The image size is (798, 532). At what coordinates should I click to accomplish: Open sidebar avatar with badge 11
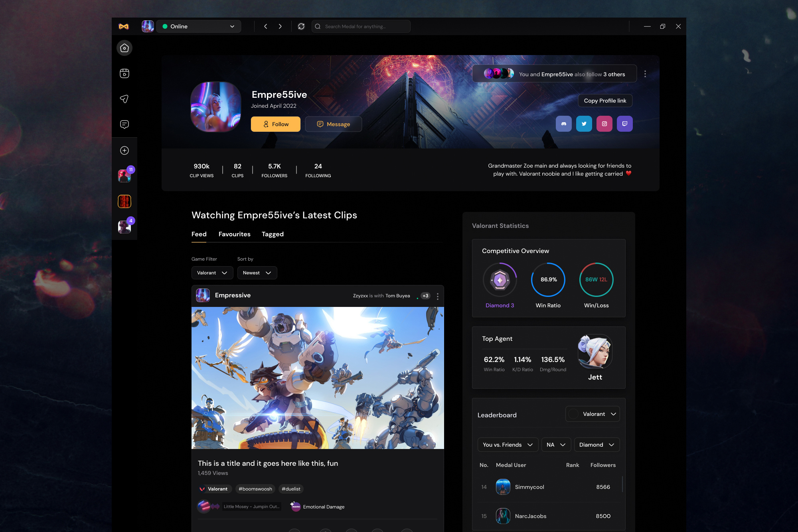point(124,176)
